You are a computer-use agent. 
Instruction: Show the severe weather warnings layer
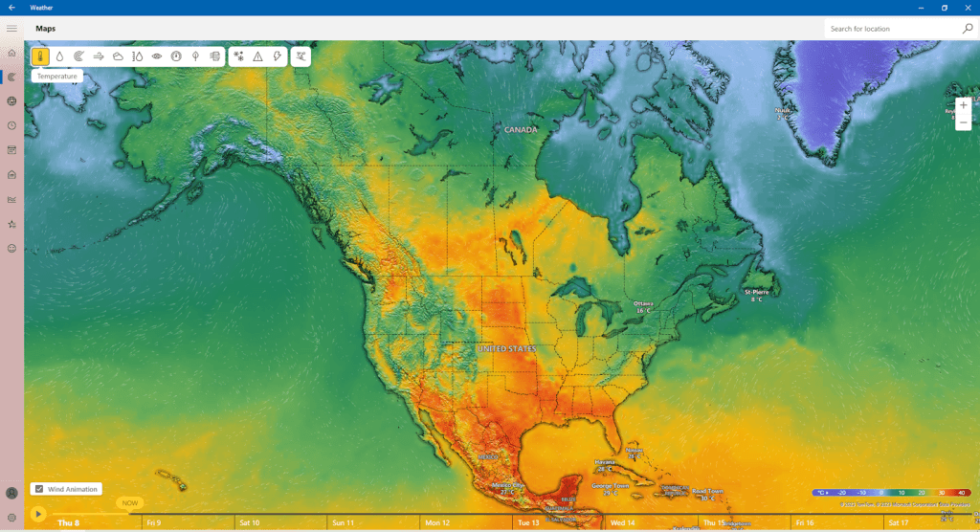pos(257,56)
